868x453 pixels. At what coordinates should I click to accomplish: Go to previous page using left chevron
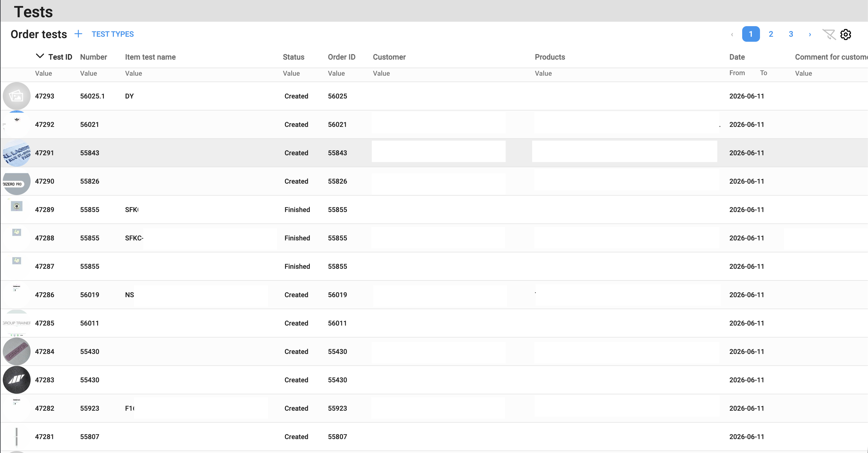pos(732,34)
